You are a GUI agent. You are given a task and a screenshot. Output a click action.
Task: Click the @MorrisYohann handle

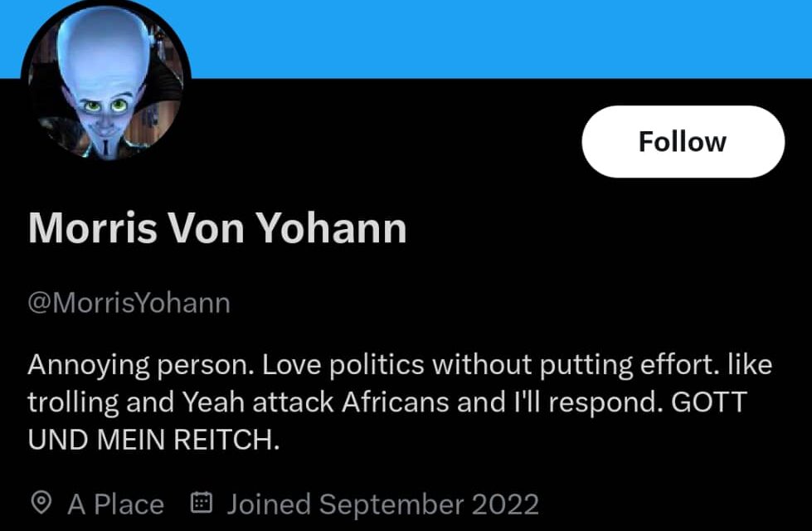(x=129, y=303)
